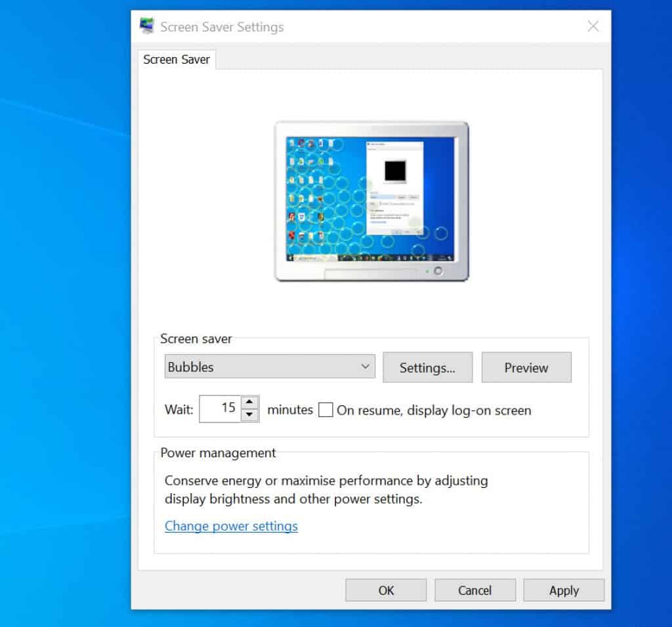
Task: Click the up arrow to increase wait time
Action: (249, 403)
